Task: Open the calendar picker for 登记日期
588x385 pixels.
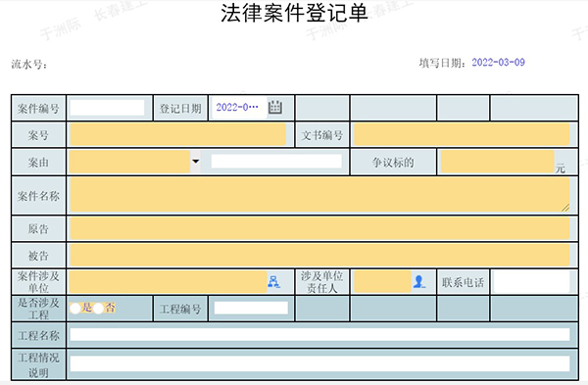Action: tap(274, 107)
